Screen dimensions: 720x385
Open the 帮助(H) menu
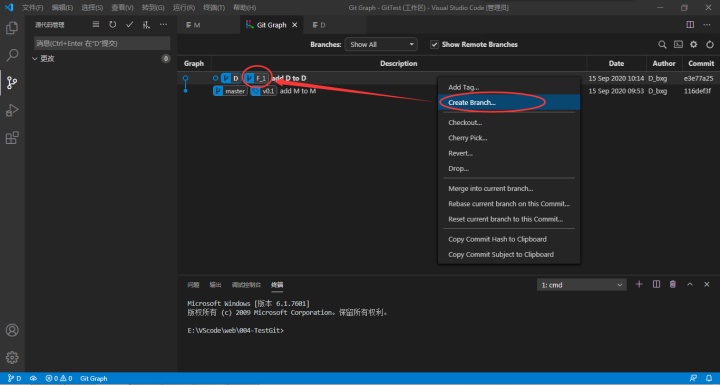click(x=244, y=8)
